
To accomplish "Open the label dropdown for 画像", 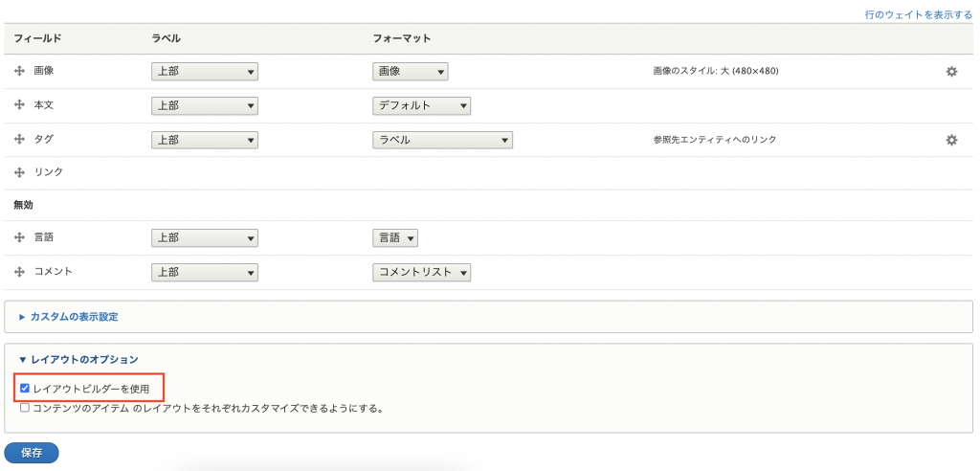I will coord(205,72).
